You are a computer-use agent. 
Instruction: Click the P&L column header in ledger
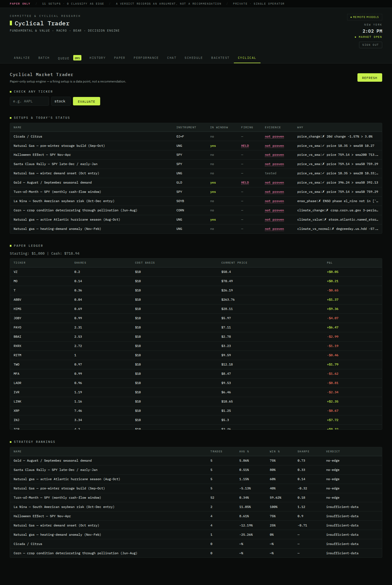(330, 263)
